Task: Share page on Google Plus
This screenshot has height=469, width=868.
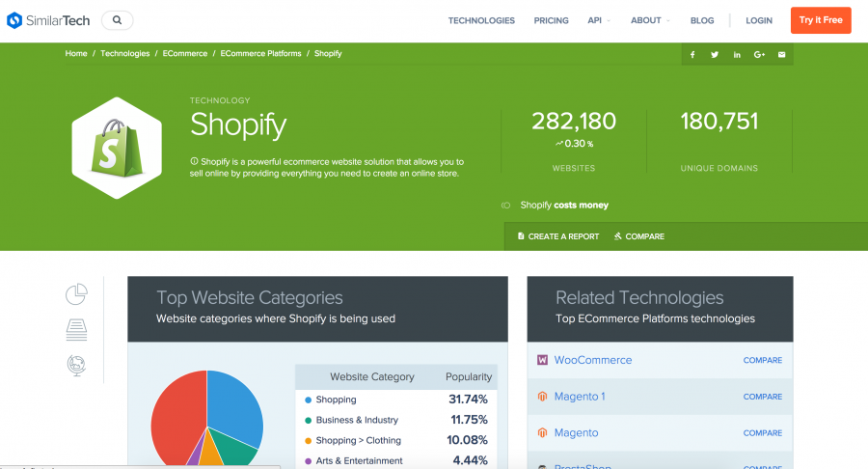Action: point(760,54)
